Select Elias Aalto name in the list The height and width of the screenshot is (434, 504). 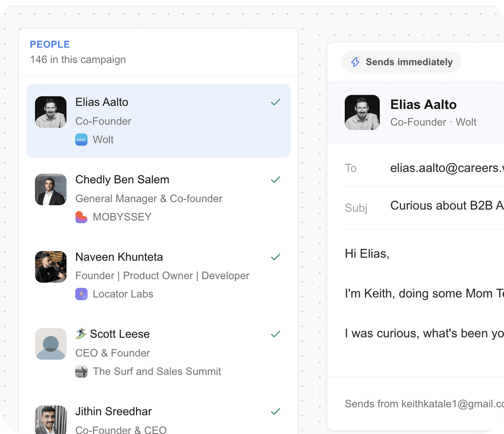click(101, 102)
